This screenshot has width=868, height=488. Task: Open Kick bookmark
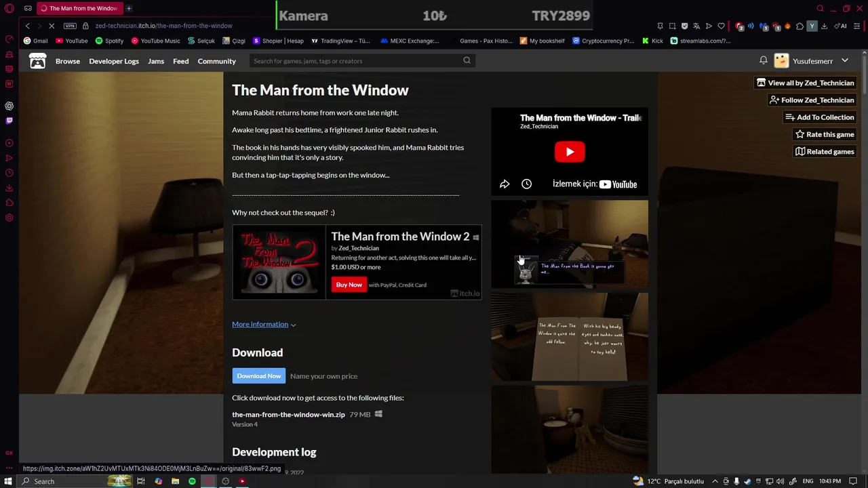tap(652, 41)
